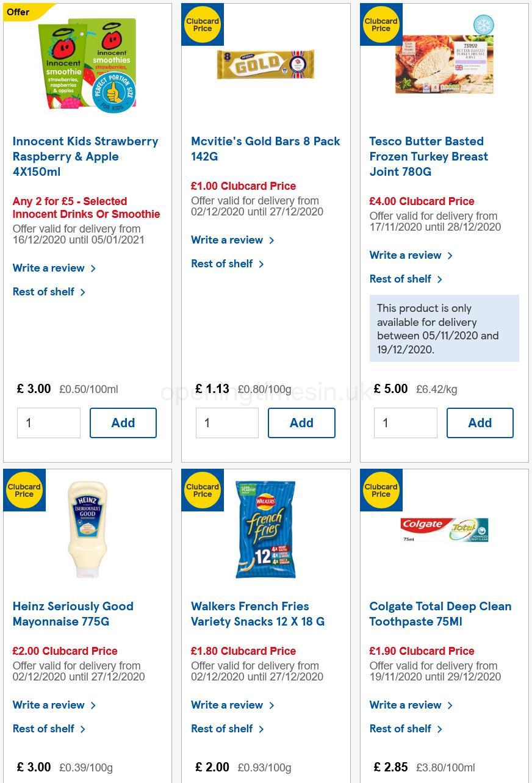The image size is (532, 783).
Task: Click the yellow Offer tag on the Innocent smoothie card
Action: point(18,12)
